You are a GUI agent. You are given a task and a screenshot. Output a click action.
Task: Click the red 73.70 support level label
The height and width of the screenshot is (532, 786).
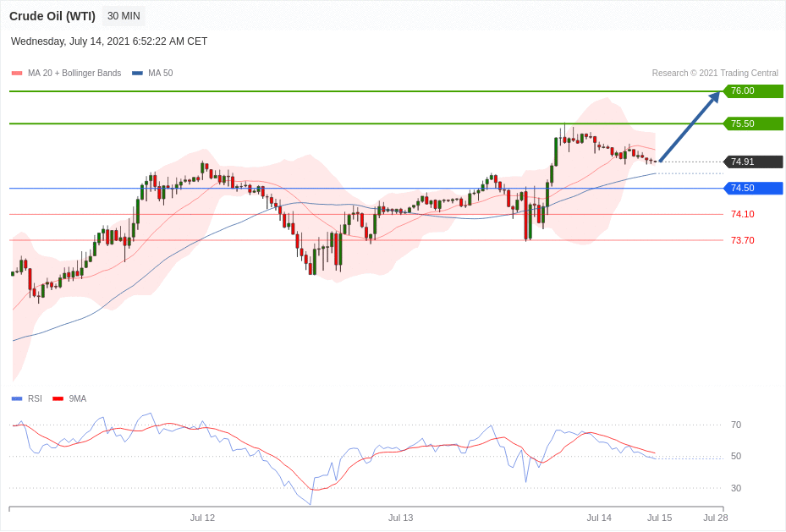[742, 241]
